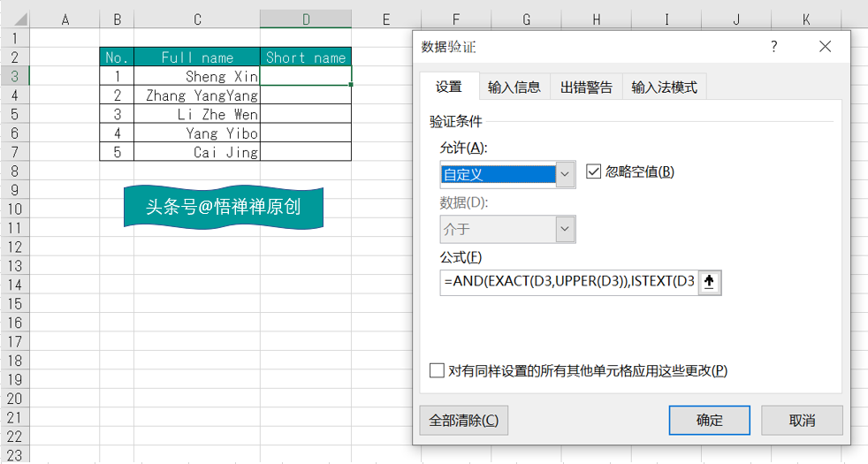Click the help question mark in the dialog

click(x=774, y=47)
